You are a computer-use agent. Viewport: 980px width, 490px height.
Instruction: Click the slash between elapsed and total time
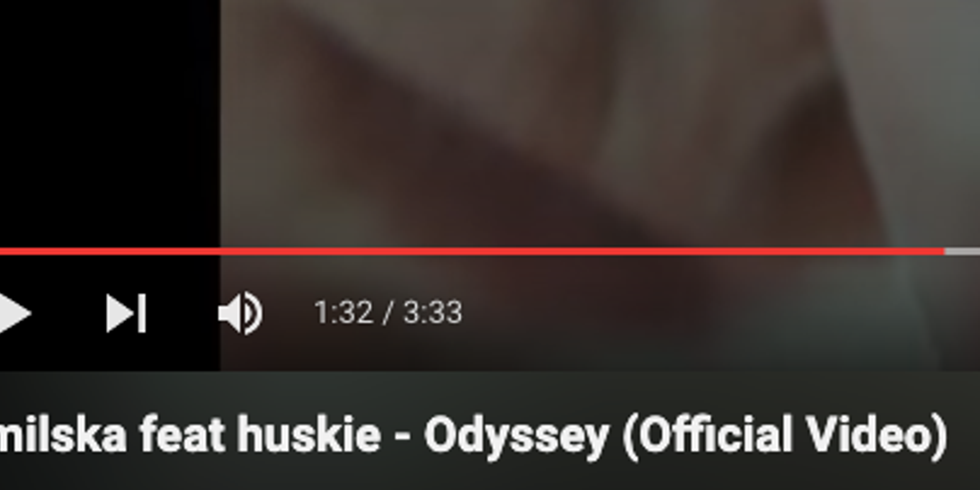click(388, 313)
